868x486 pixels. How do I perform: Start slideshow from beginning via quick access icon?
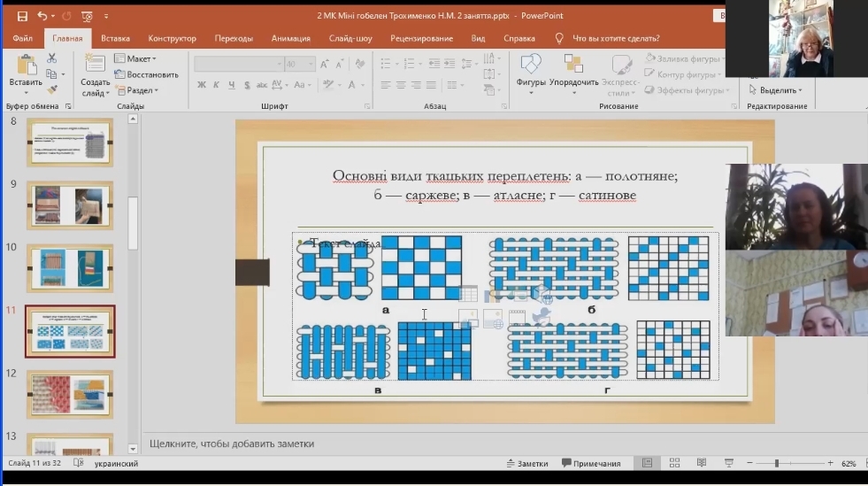(87, 16)
